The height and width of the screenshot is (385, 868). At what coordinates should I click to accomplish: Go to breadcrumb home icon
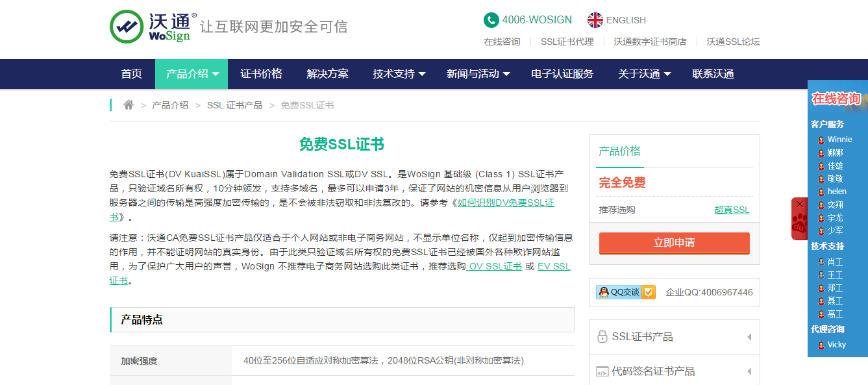tap(129, 105)
